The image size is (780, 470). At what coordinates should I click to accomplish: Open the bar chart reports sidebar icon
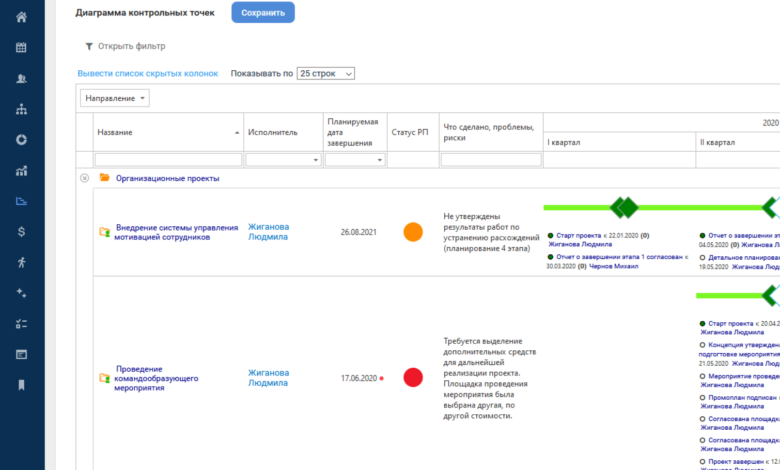[21, 170]
